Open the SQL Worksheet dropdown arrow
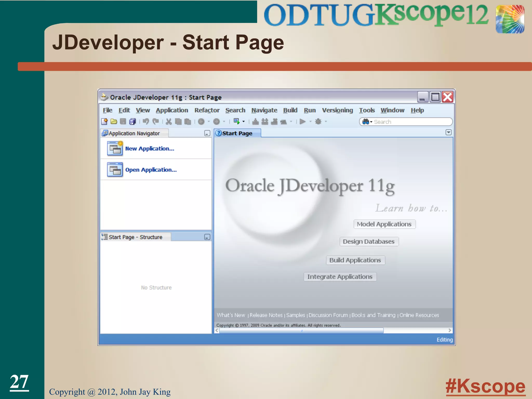532x399 pixels. [243, 122]
